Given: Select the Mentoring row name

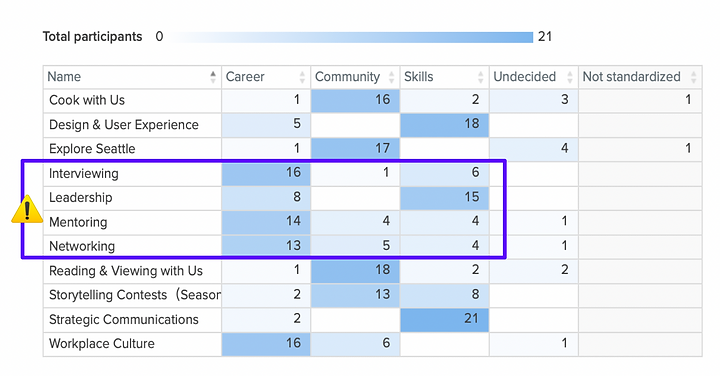Looking at the screenshot, I should (78, 222).
